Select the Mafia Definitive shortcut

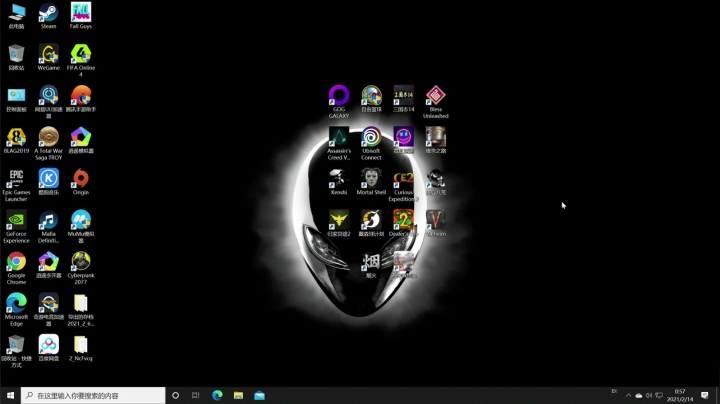coord(48,226)
